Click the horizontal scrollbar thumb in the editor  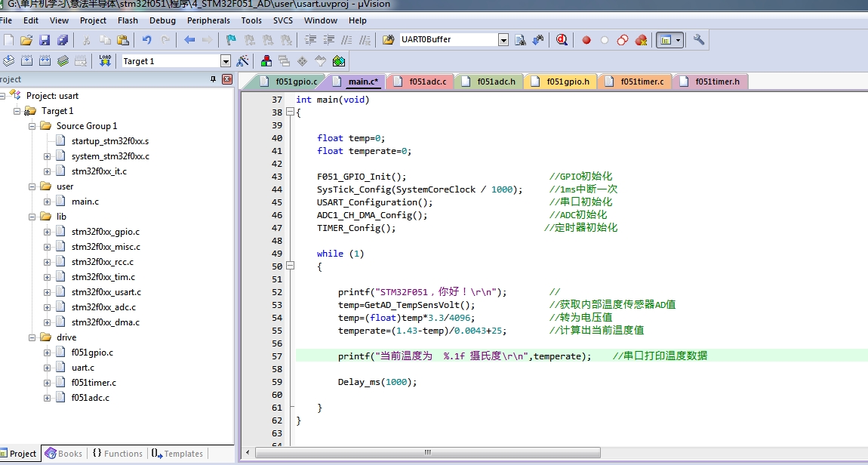coord(426,452)
